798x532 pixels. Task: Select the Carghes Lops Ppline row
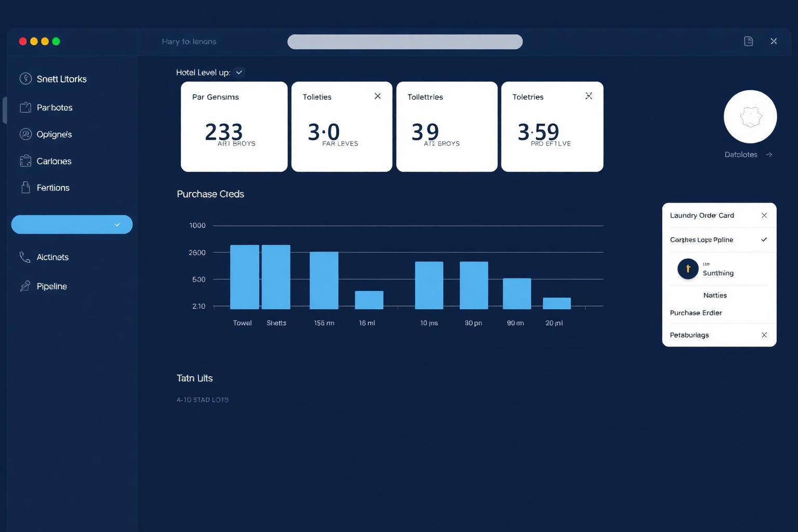(719, 240)
